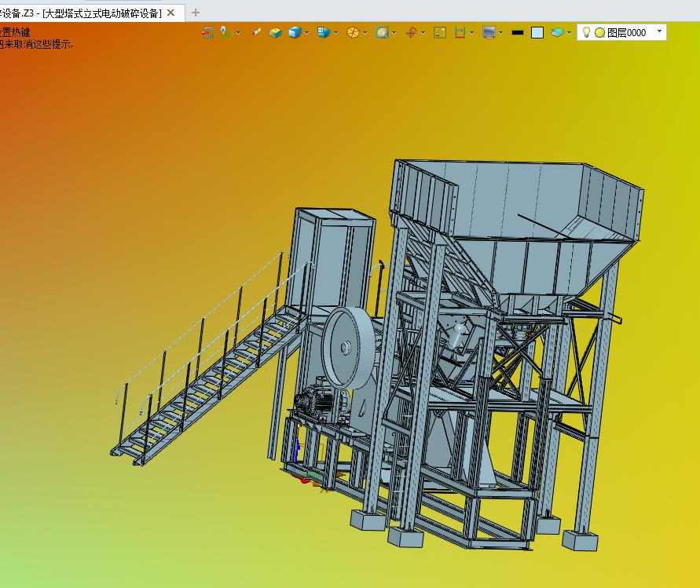The image size is (700, 588).
Task: Toggle the light bulb layer visibility icon
Action: point(587,32)
